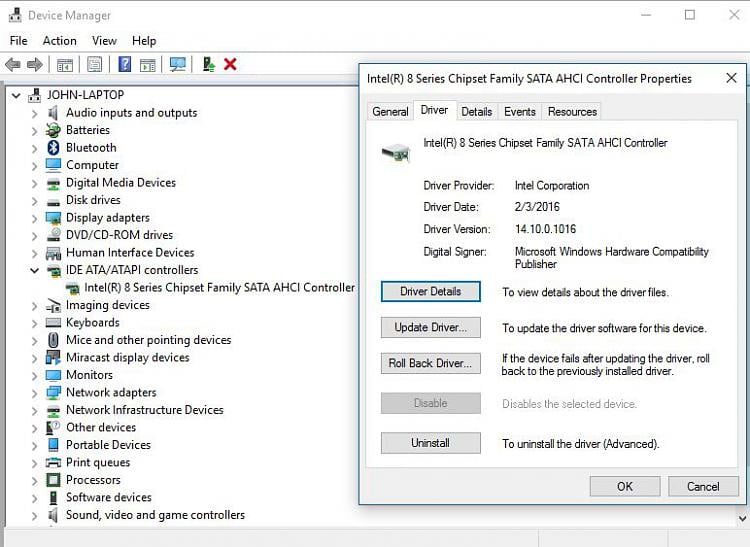Select the Digital Media Devices item
This screenshot has width=750, height=547.
(121, 183)
